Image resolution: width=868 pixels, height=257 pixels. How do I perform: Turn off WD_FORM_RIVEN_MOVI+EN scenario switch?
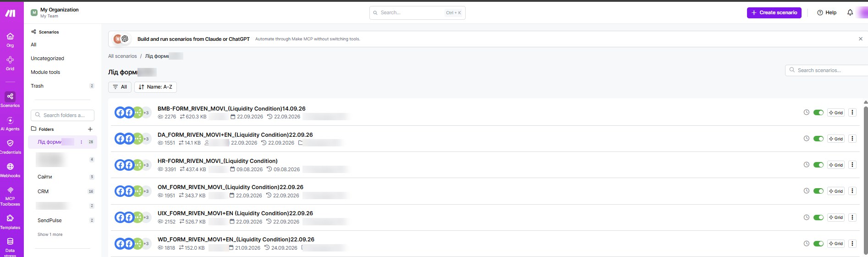point(819,244)
